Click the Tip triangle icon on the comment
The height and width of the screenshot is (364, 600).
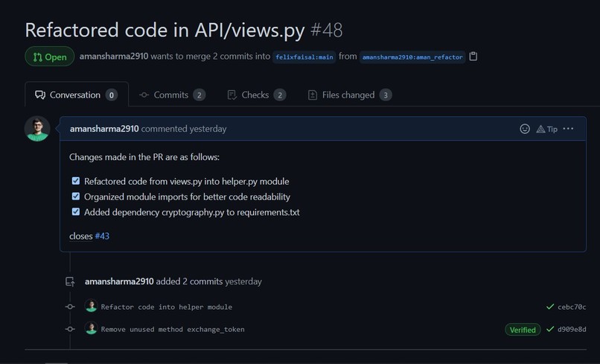pyautogui.click(x=540, y=129)
